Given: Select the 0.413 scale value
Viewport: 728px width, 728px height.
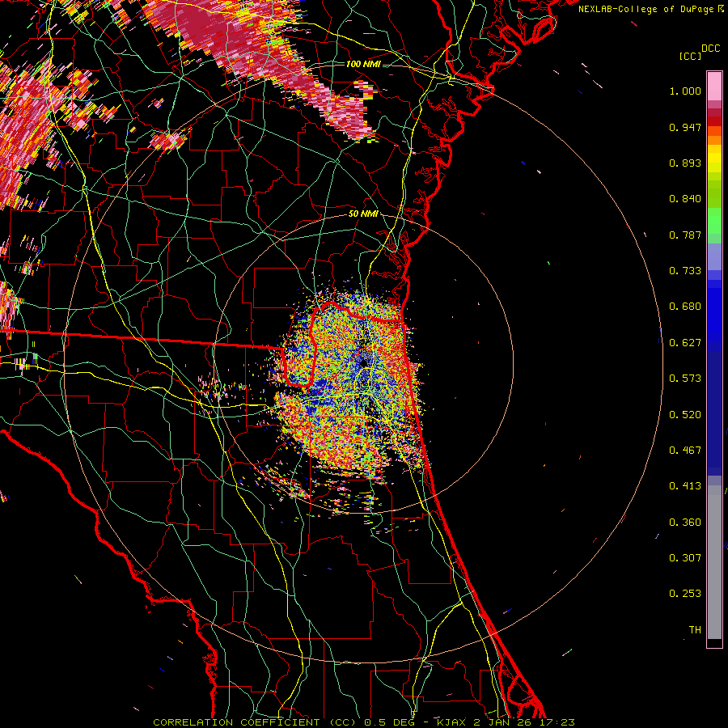Looking at the screenshot, I should pyautogui.click(x=685, y=486).
